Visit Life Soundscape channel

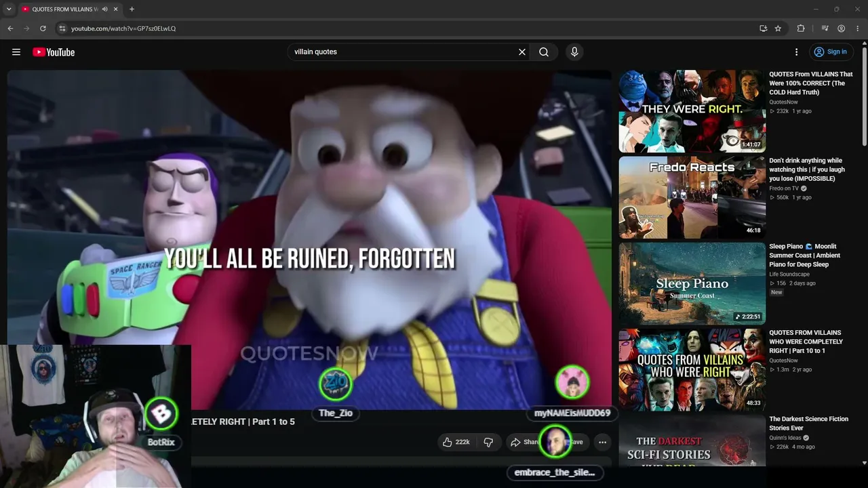[x=789, y=274]
